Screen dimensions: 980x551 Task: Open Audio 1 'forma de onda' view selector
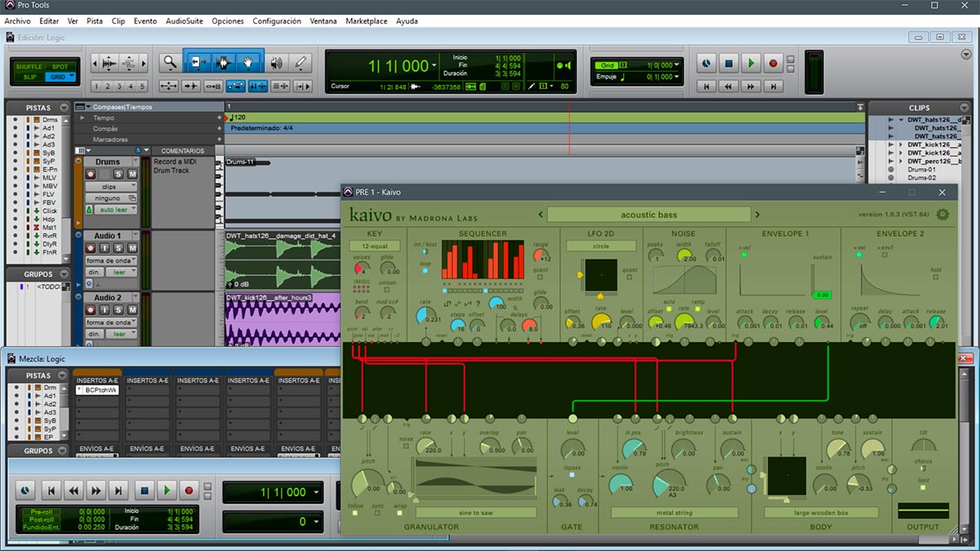111,260
